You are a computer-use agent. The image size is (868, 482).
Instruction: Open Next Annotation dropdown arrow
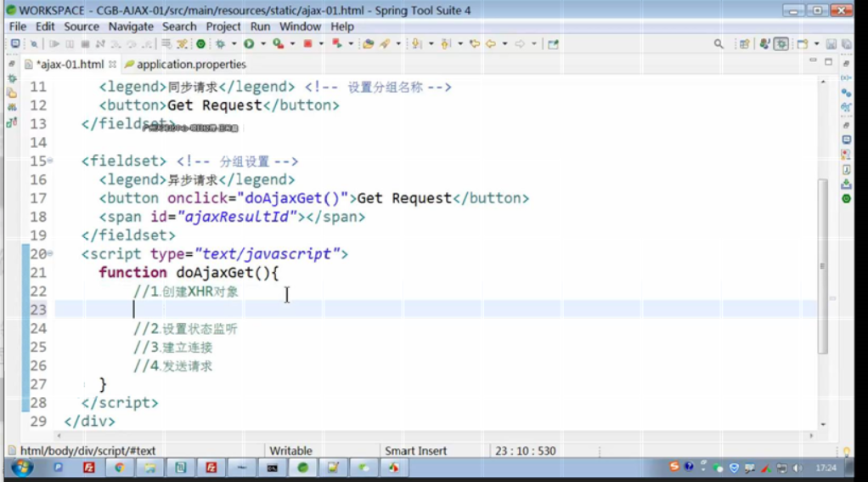coord(431,43)
